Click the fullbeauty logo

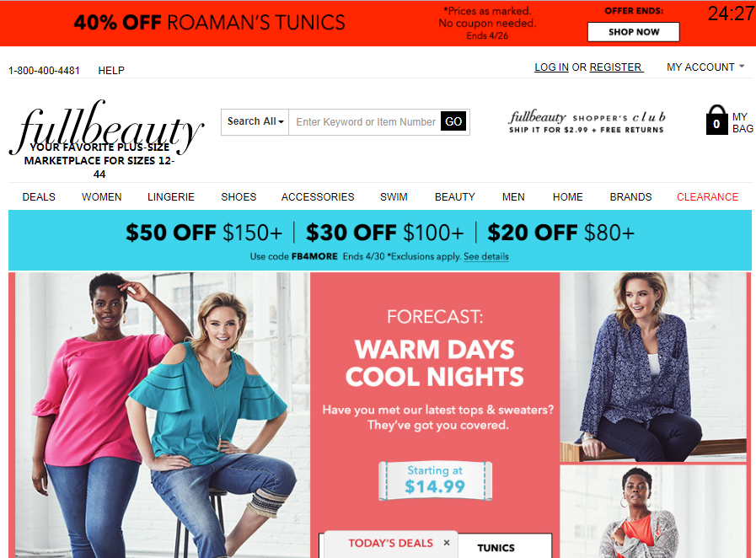coord(106,128)
